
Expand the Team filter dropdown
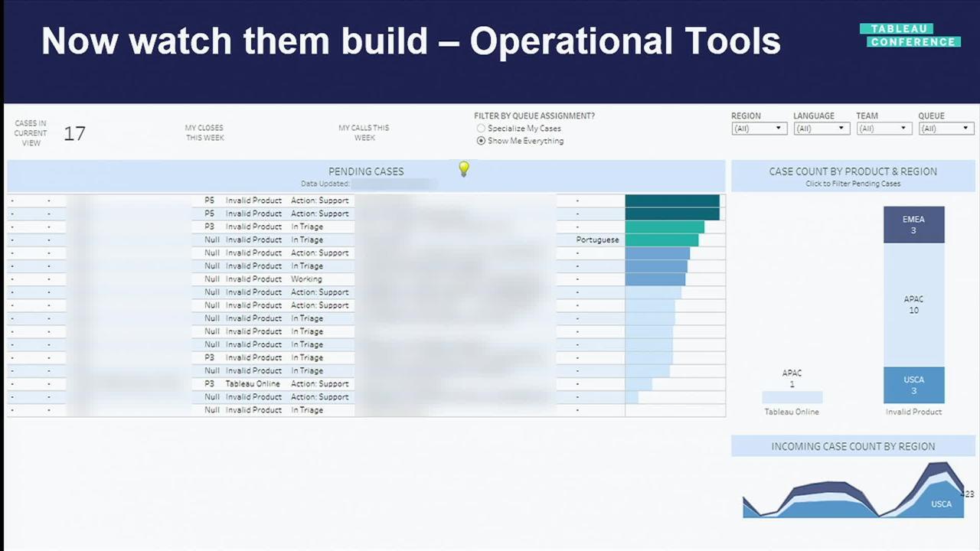[x=884, y=129]
